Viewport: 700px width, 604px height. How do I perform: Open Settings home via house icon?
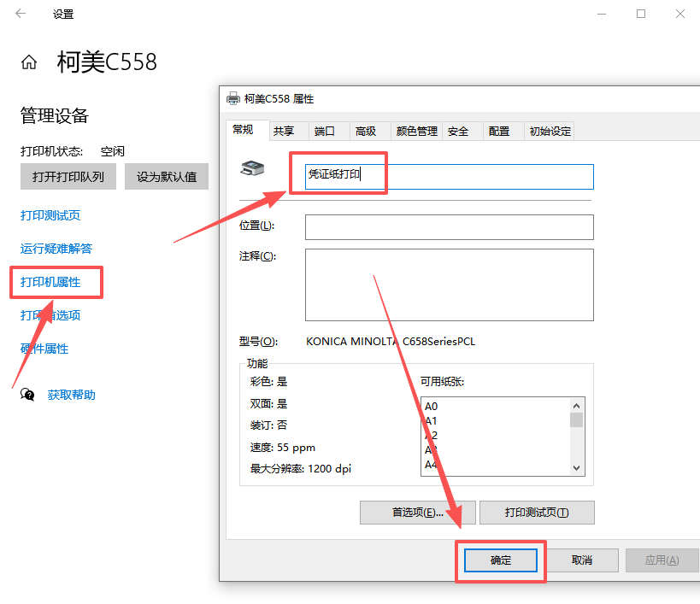29,62
